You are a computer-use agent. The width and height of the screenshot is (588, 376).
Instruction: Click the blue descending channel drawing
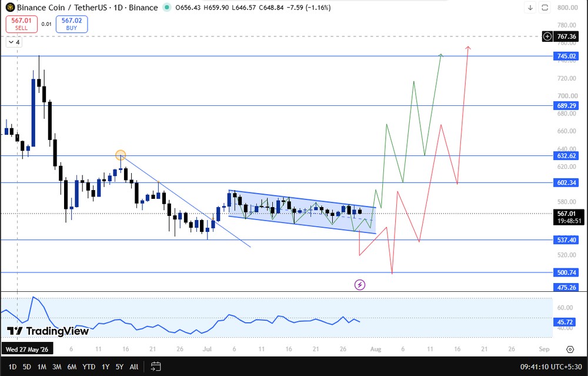(x=302, y=212)
